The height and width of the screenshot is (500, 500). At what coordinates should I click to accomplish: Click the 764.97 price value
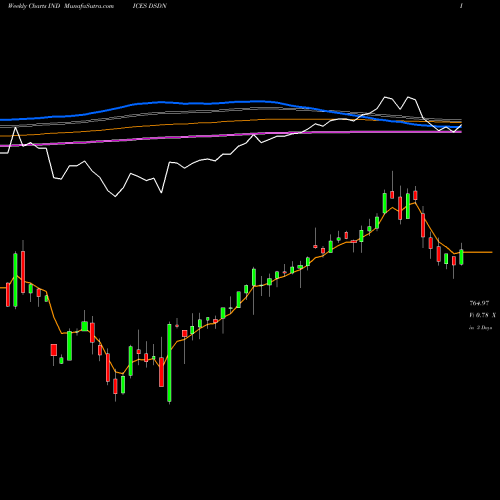click(x=479, y=303)
